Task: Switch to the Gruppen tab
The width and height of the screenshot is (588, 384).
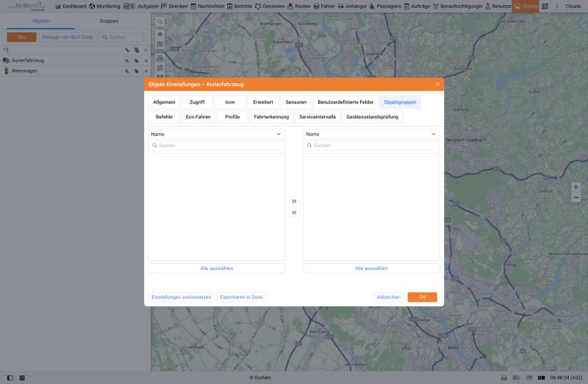Action: [x=109, y=21]
